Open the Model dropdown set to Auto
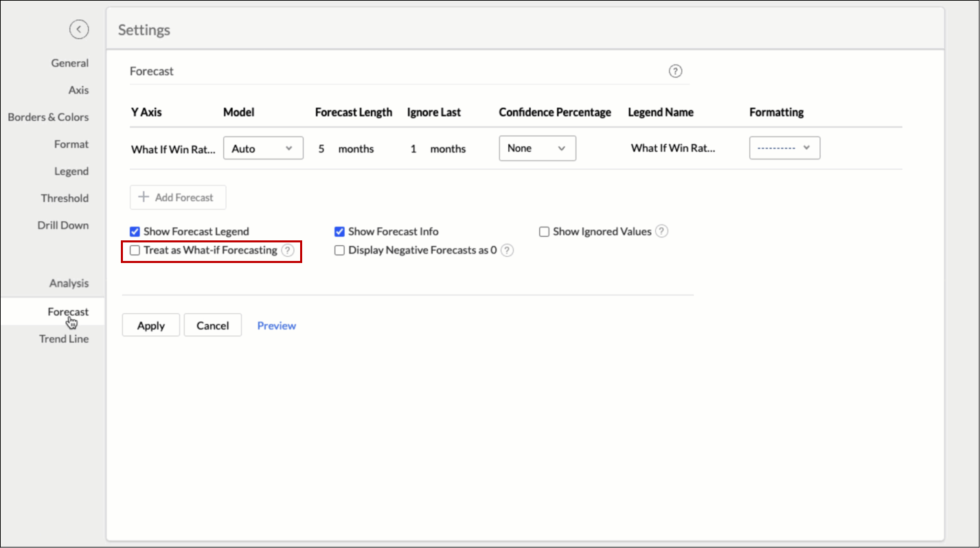The height and width of the screenshot is (548, 980). click(263, 148)
